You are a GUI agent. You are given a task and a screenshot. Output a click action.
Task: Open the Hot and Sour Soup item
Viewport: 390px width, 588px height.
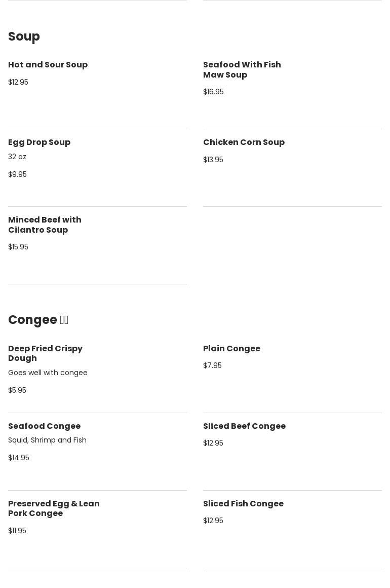click(48, 65)
